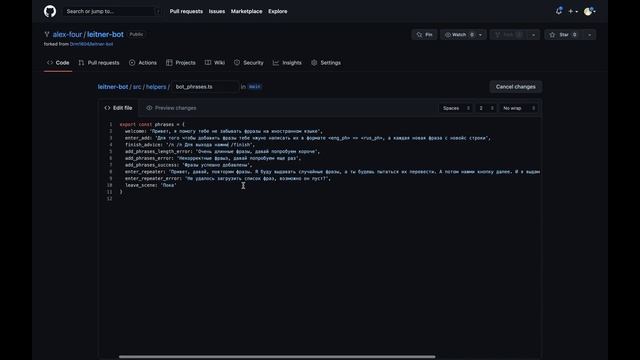Open the leitner-bot repository link
Screen dimensions: 640x360
point(105,35)
